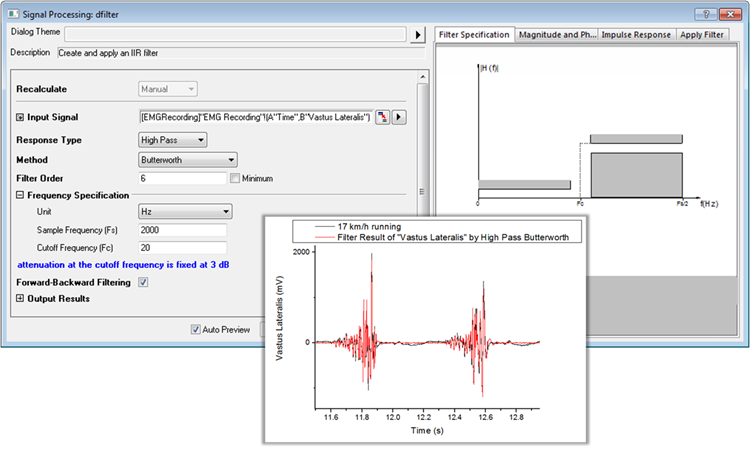Image resolution: width=750 pixels, height=449 pixels.
Task: Enable the Minimum checkbox
Action: (x=235, y=178)
